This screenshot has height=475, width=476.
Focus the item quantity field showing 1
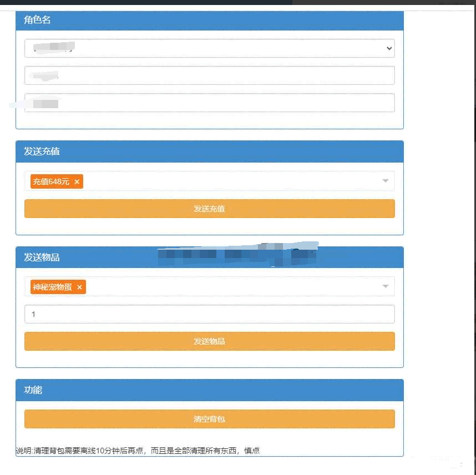pos(209,314)
